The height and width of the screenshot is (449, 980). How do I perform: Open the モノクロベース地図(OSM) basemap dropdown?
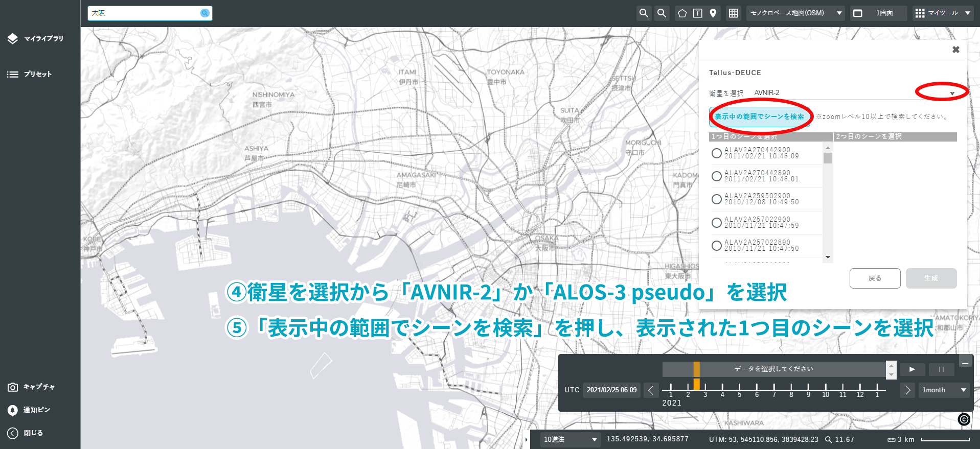click(x=796, y=13)
